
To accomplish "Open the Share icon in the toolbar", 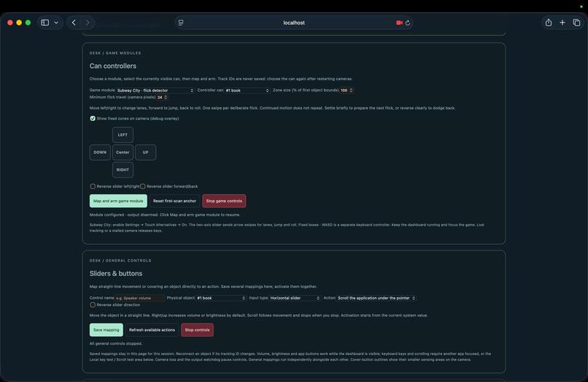I will (x=549, y=23).
